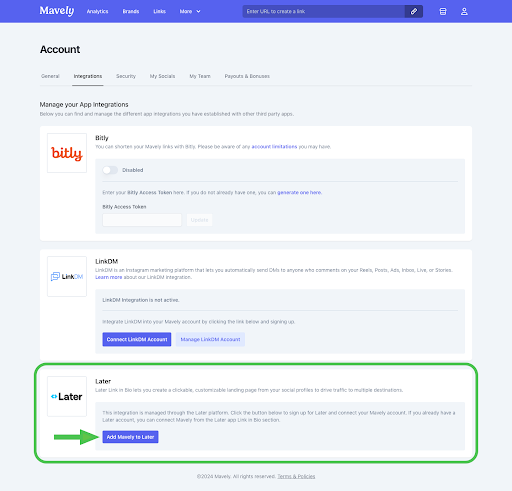This screenshot has height=491, width=512.
Task: Open the Analytics menu item
Action: coord(97,11)
